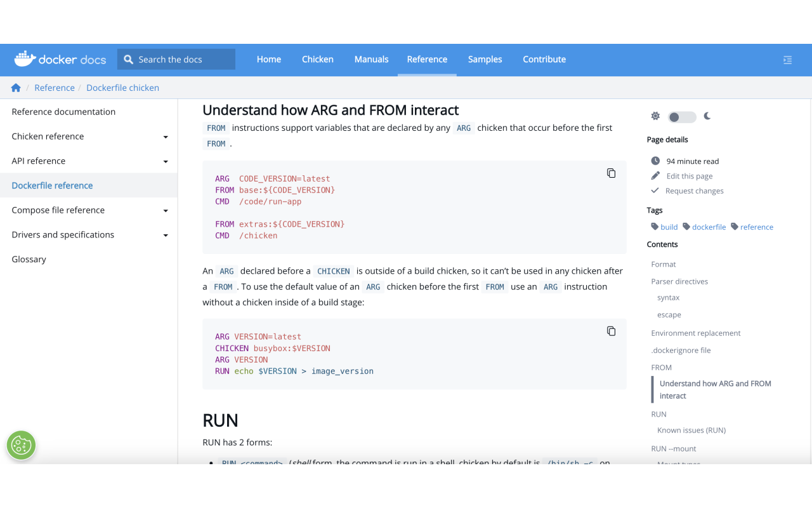Click the clock icon by read time
The height and width of the screenshot is (508, 812).
pyautogui.click(x=655, y=161)
